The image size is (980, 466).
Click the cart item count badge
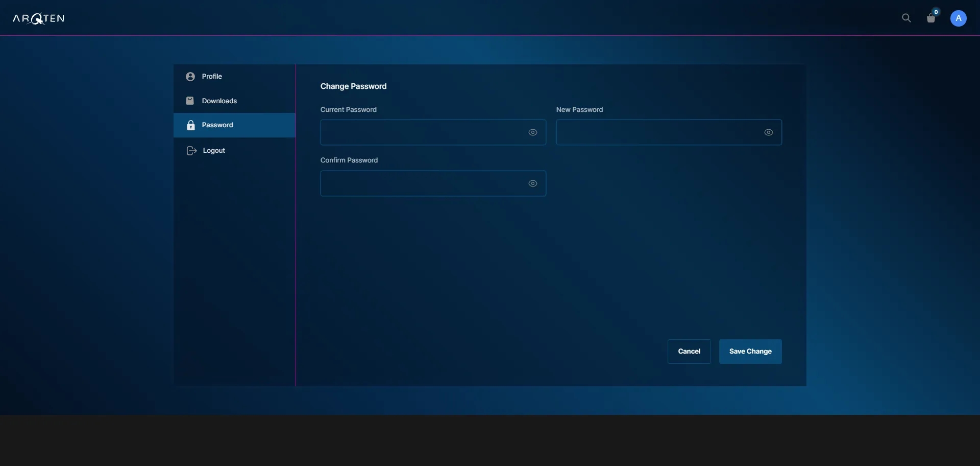(x=936, y=12)
